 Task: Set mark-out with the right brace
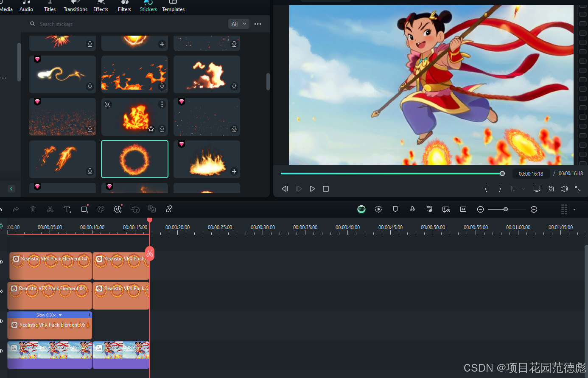click(x=500, y=189)
